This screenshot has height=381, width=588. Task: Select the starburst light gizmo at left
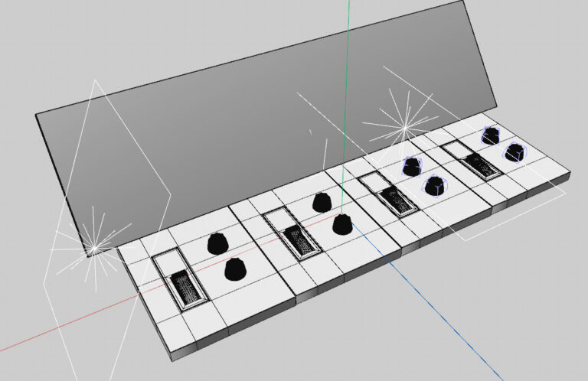pos(93,248)
